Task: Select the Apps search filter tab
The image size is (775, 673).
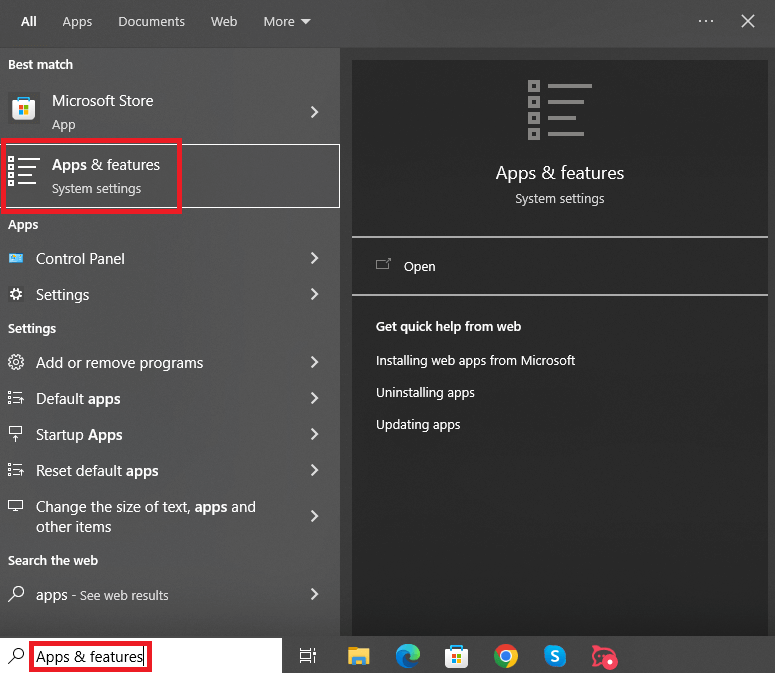Action: pyautogui.click(x=77, y=21)
